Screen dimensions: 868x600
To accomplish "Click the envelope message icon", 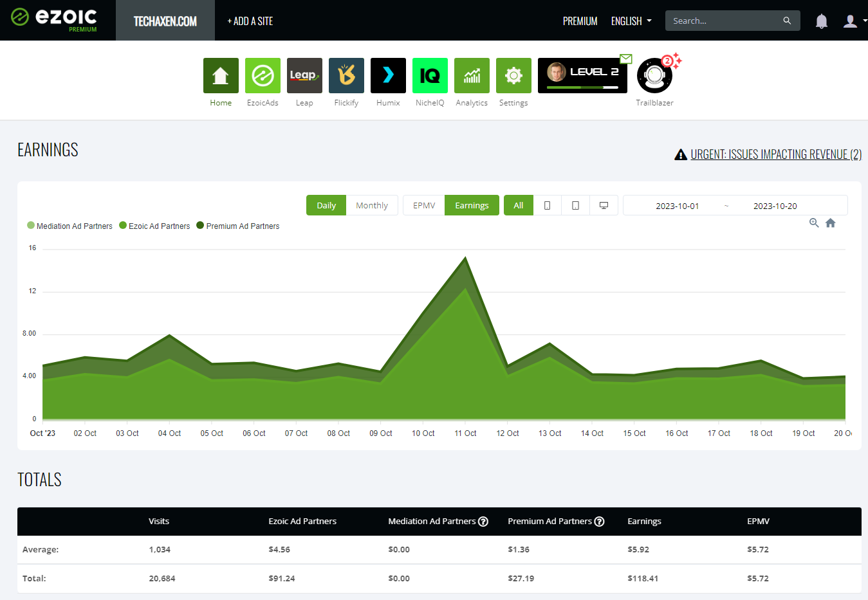I will [x=626, y=59].
